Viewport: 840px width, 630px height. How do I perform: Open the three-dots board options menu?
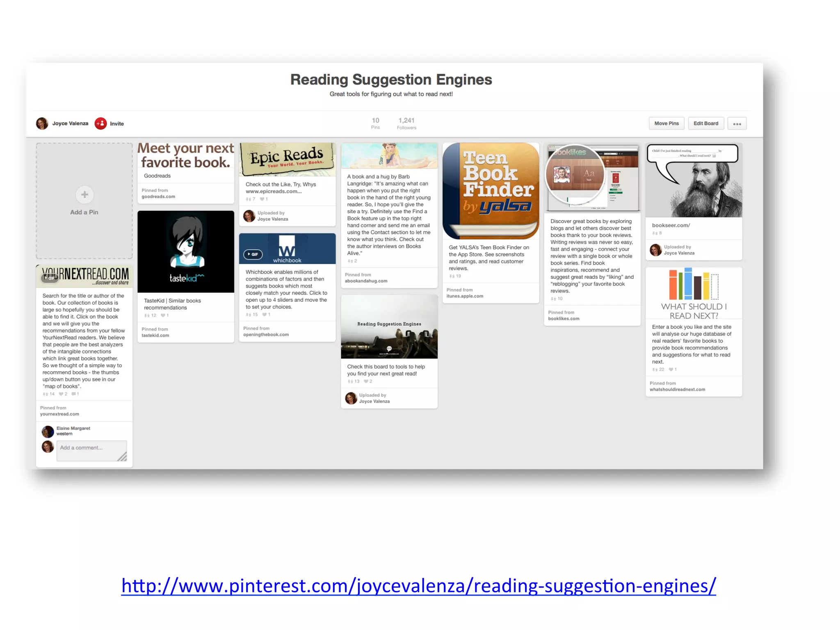[x=737, y=123]
